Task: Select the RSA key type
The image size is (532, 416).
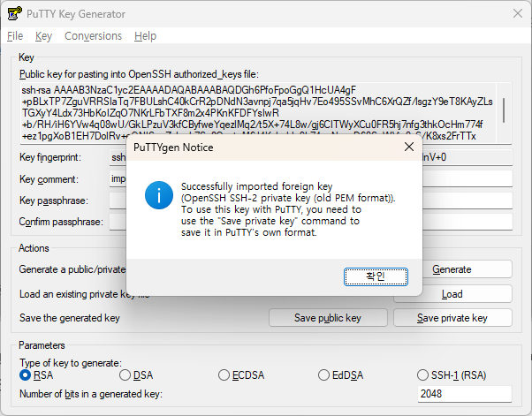Action: pyautogui.click(x=36, y=375)
